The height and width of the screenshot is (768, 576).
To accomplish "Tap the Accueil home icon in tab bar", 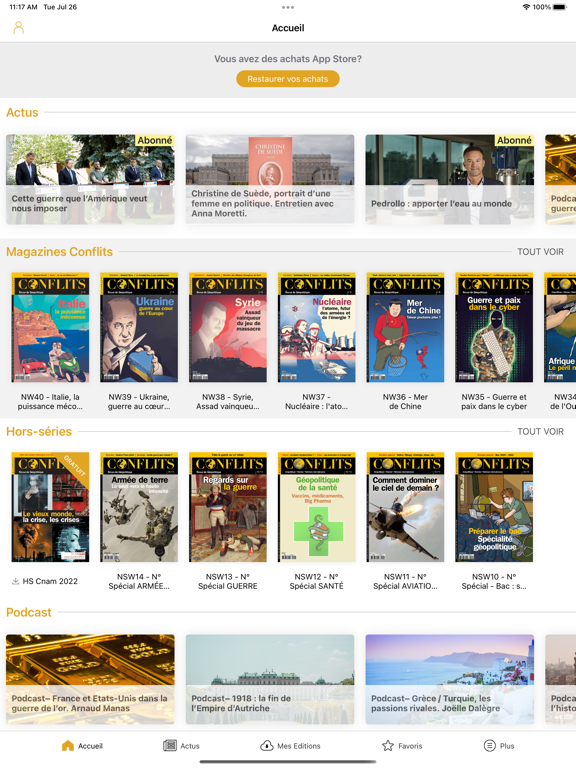I will pos(68,745).
